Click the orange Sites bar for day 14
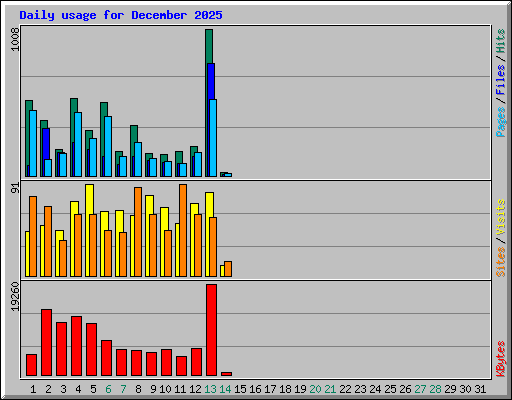Screen dimensions: 512x400 (x=228, y=269)
